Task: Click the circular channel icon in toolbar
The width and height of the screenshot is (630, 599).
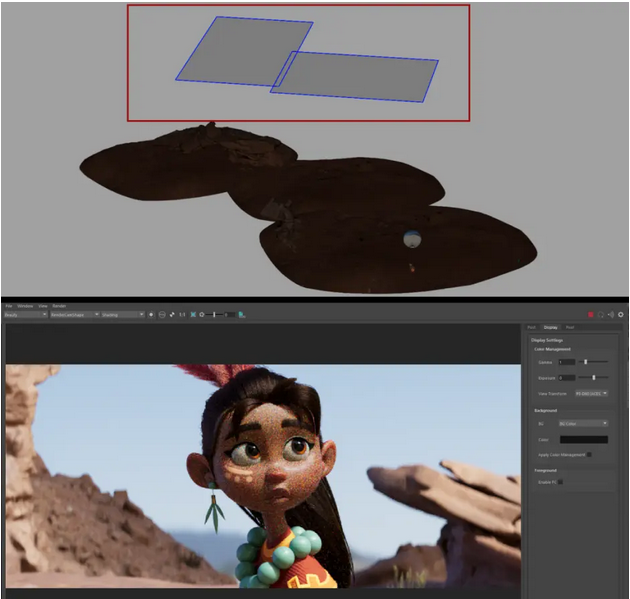Action: (x=162, y=314)
